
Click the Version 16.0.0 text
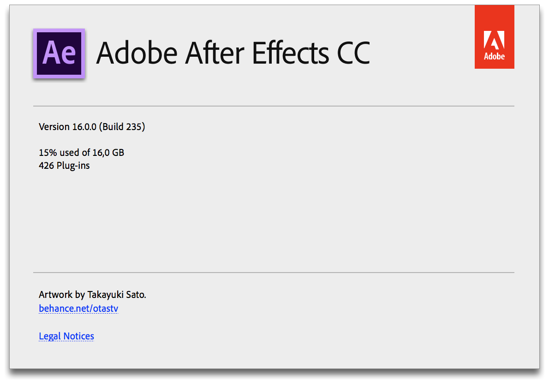coord(67,127)
